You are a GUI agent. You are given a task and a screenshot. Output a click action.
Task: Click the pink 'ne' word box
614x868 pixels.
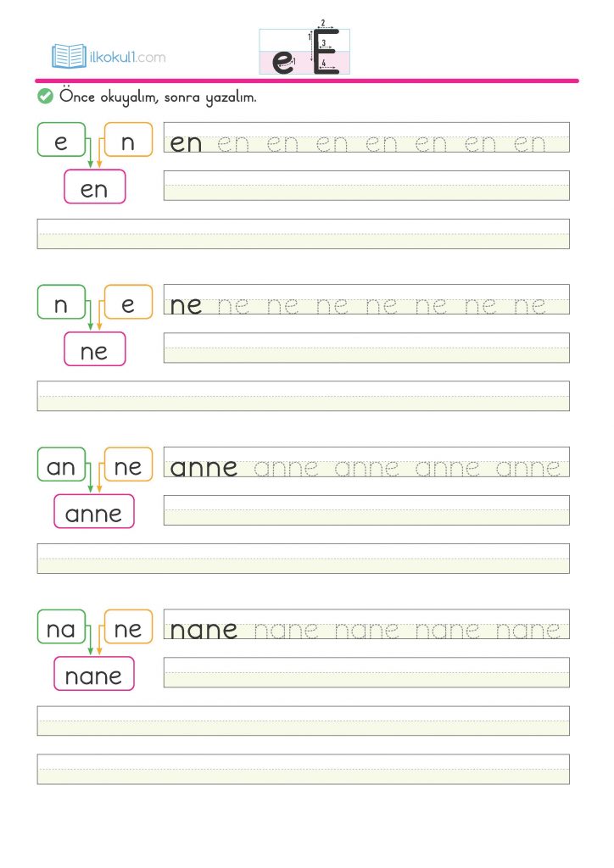(x=94, y=350)
